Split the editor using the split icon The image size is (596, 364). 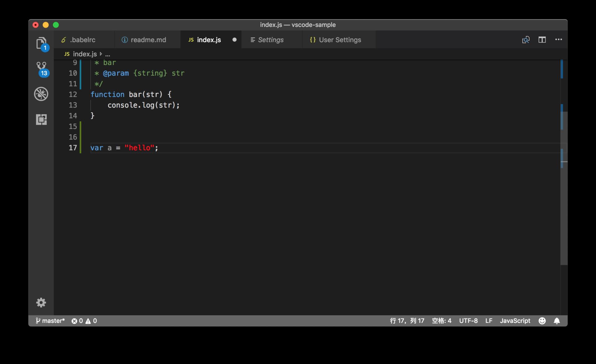coord(542,40)
